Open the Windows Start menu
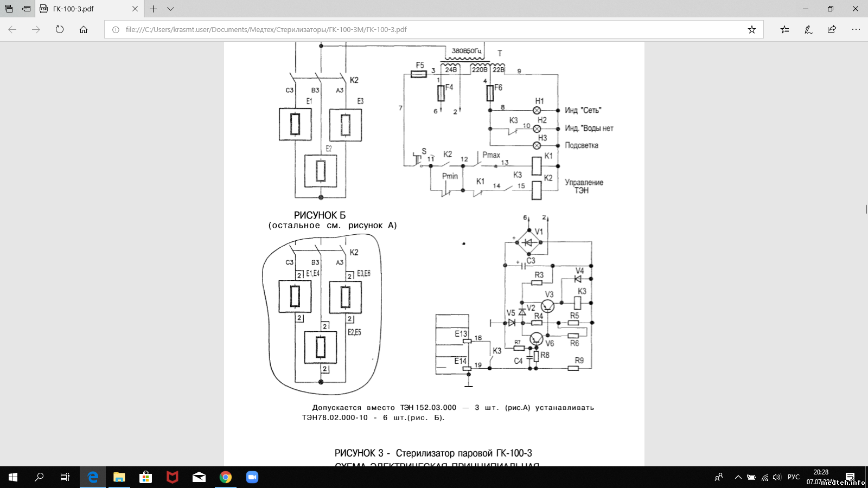The height and width of the screenshot is (488, 868). [13, 477]
